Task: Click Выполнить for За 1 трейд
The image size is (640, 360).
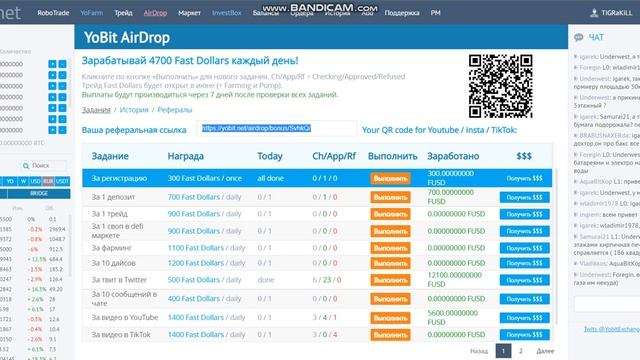Action: pos(390,214)
